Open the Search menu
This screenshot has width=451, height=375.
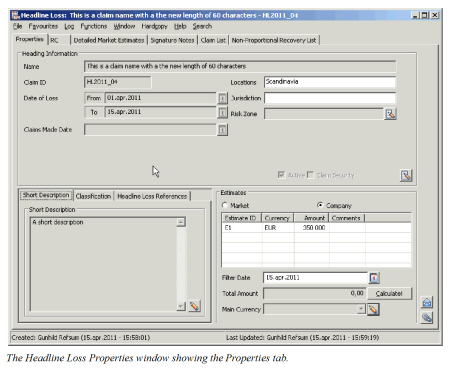pyautogui.click(x=202, y=26)
